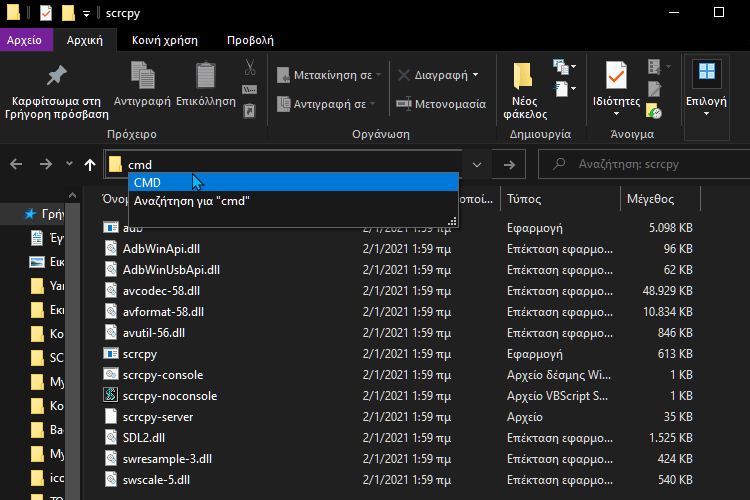The height and width of the screenshot is (500, 750).
Task: Open the Quick Access Toolbar customize dropdown
Action: [87, 14]
